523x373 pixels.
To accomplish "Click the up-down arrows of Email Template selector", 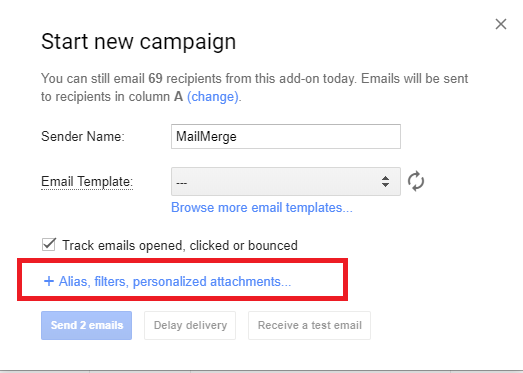I will point(385,181).
